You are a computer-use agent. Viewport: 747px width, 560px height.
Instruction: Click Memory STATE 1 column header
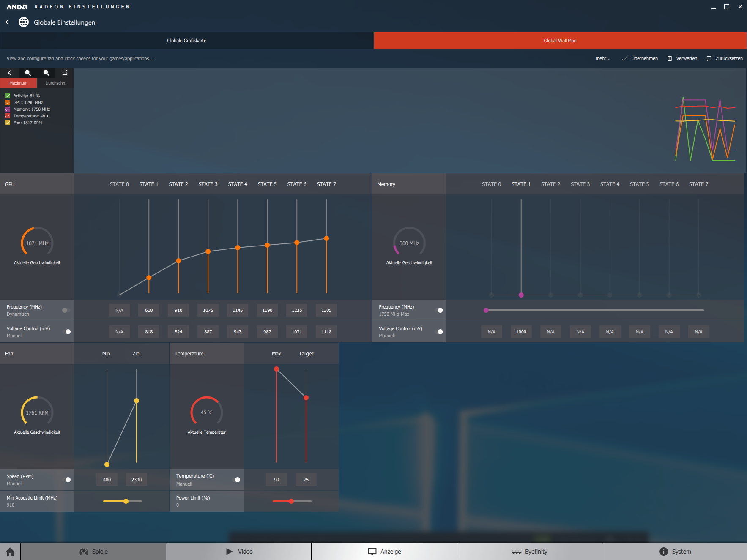(521, 184)
